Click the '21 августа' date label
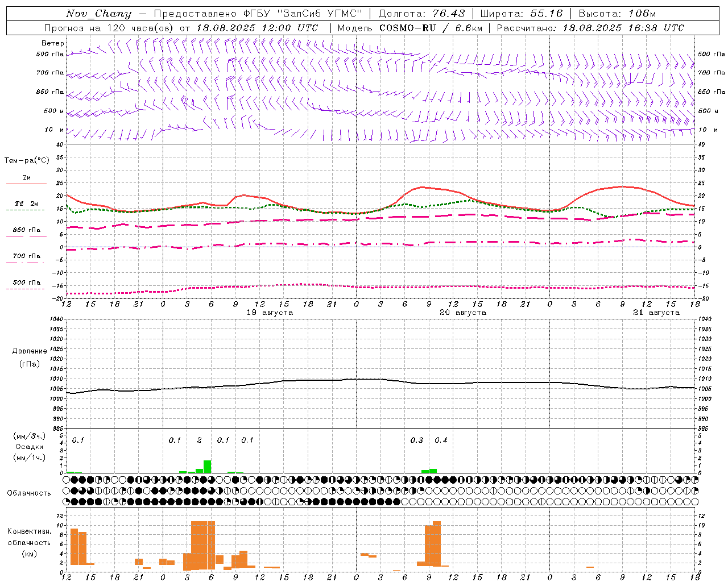This screenshot has height=582, width=728. click(x=656, y=313)
